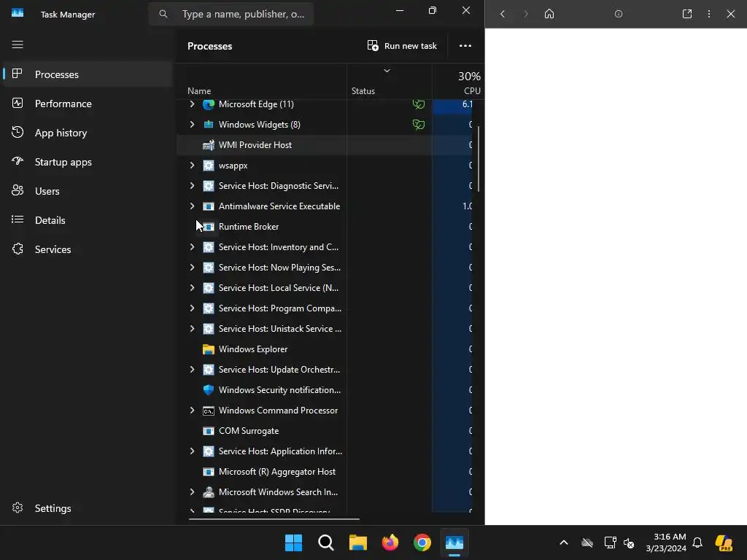Screen dimensions: 747x560
Task: Open Task Manager Settings
Action: tap(88, 508)
